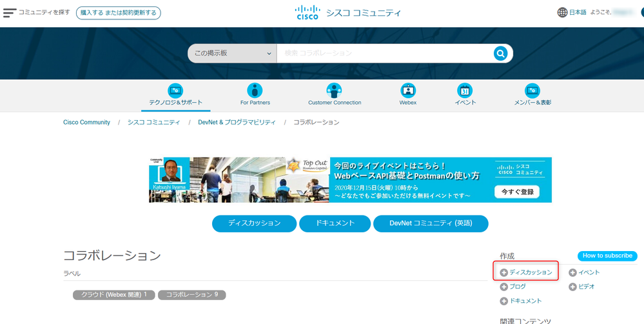Click the WebベースAPI基礎とPostmanの使い方 banner title

[407, 176]
